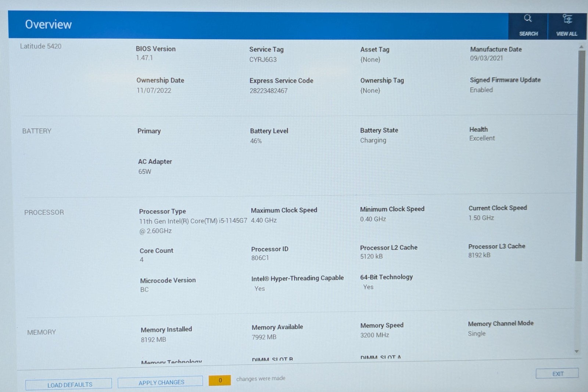Click 64-Bit Technology Yes value
The image size is (588, 392).
[x=368, y=287]
